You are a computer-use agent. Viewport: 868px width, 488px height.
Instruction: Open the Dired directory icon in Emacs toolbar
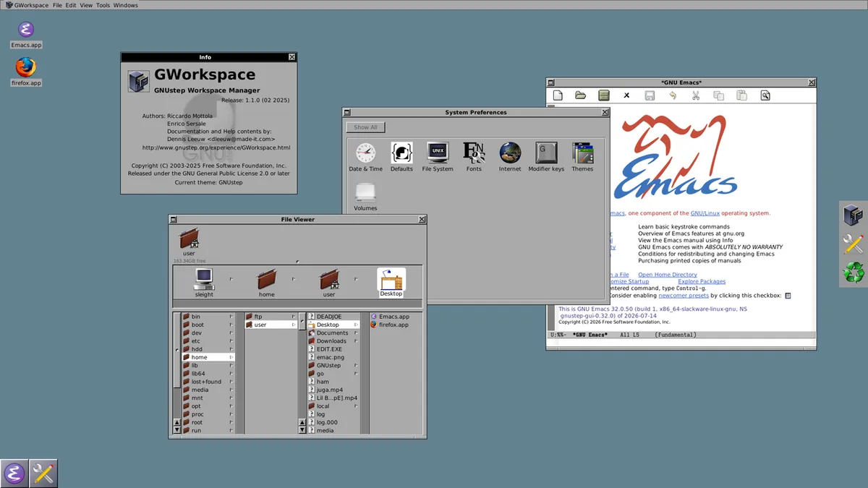coord(604,95)
